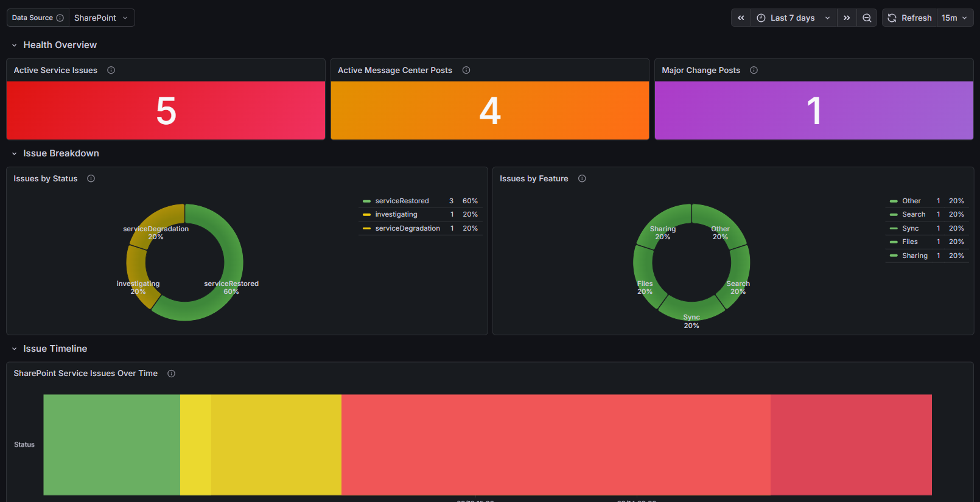Shift time range forward
The width and height of the screenshot is (980, 502).
coord(847,18)
